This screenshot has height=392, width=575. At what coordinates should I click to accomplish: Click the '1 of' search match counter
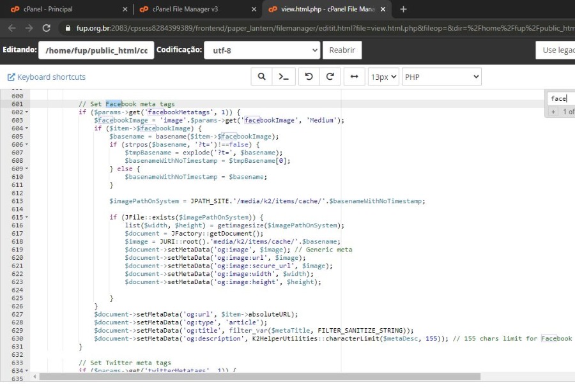click(569, 112)
